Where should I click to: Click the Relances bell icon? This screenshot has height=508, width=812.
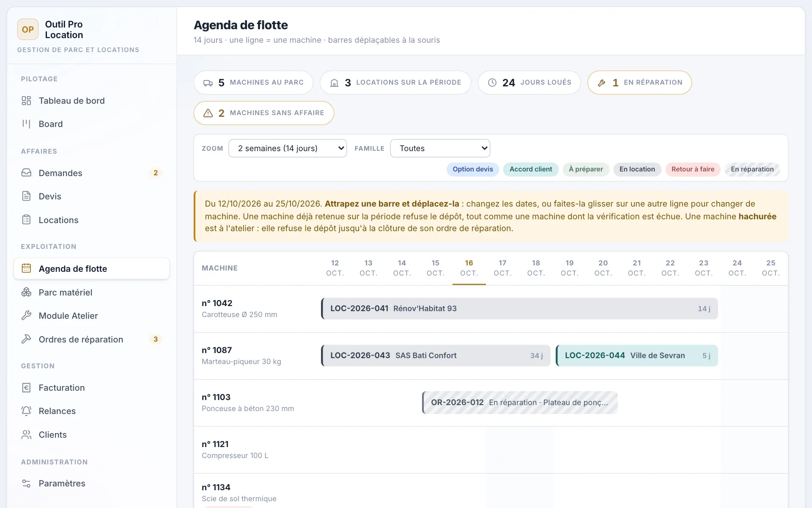(x=26, y=411)
